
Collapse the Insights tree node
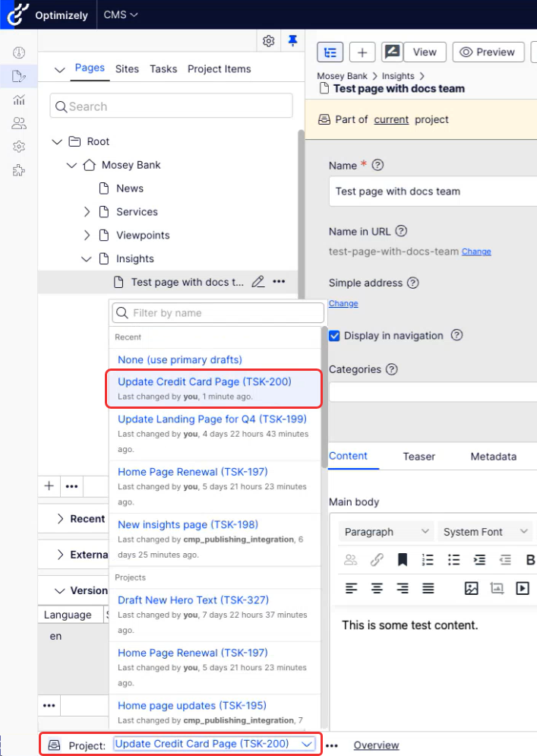(x=87, y=259)
